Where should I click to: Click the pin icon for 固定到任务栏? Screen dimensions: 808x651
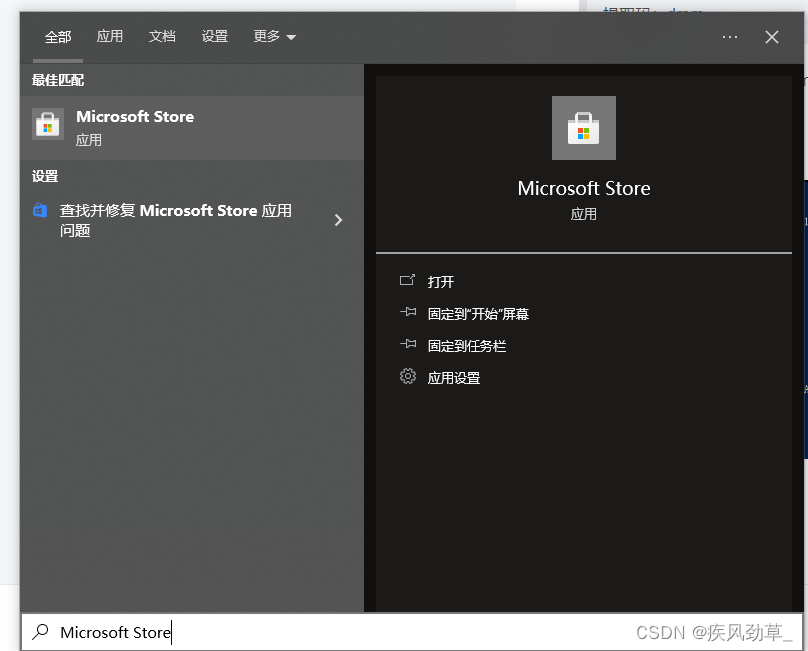tap(408, 344)
